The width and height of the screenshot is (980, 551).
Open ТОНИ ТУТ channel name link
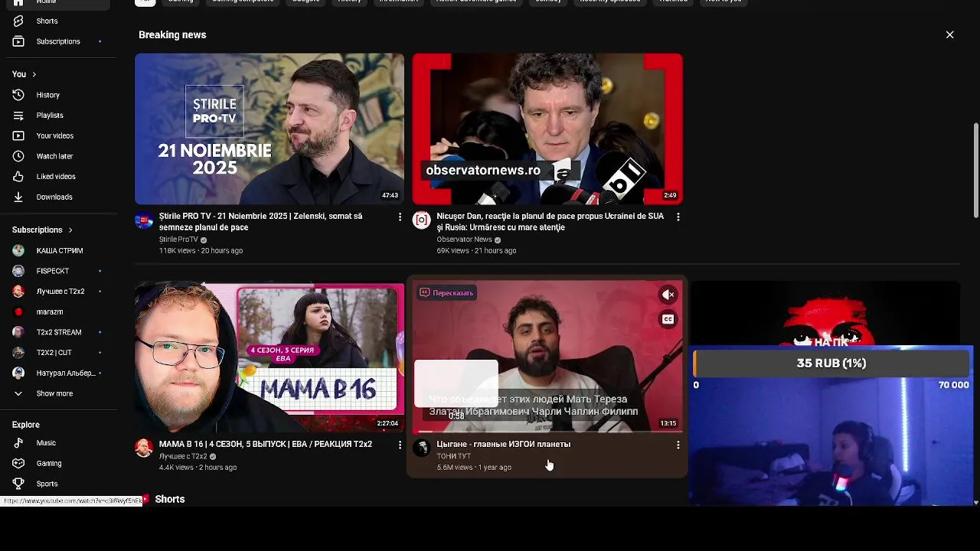tap(453, 456)
